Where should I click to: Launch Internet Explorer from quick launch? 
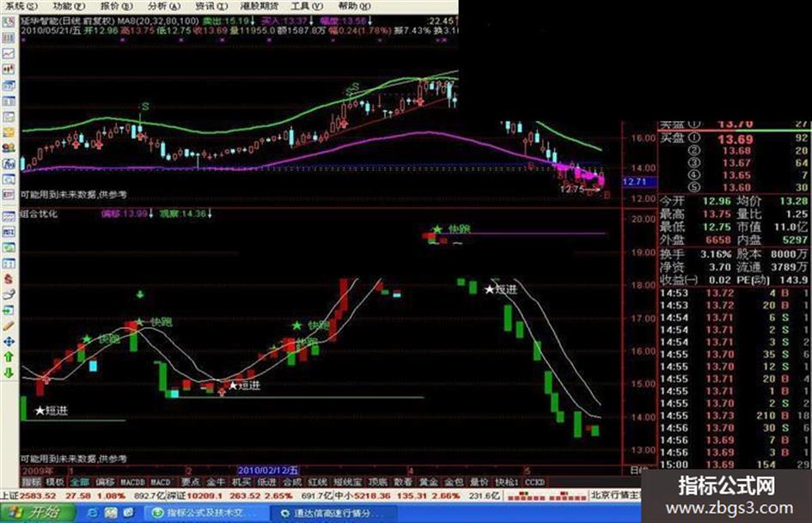point(93,513)
